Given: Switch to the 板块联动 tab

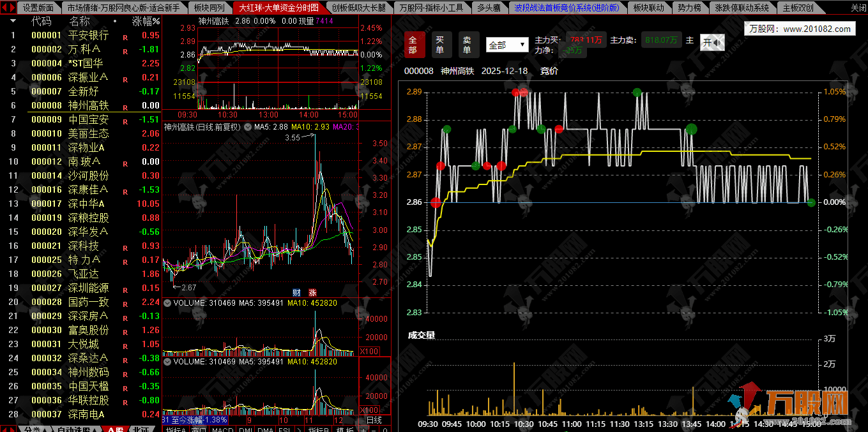Looking at the screenshot, I should tap(648, 8).
